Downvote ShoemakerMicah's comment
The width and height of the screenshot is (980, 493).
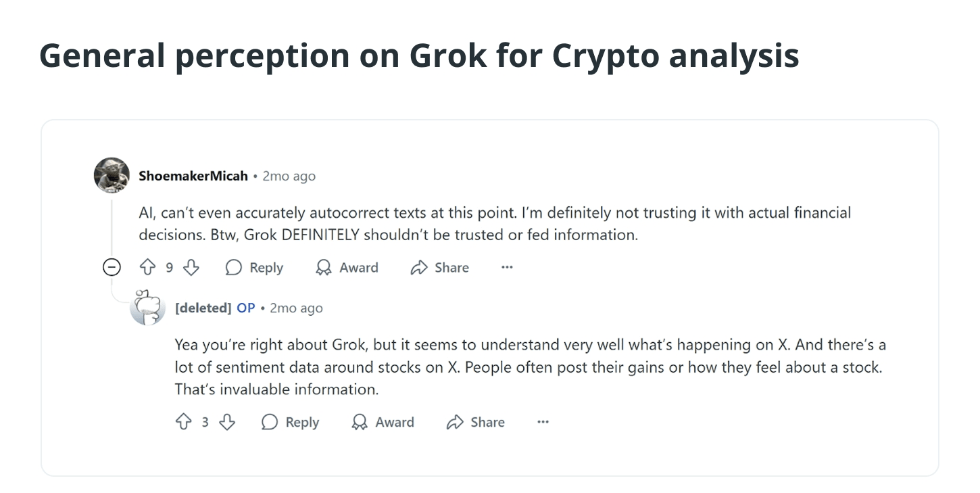[x=191, y=268]
